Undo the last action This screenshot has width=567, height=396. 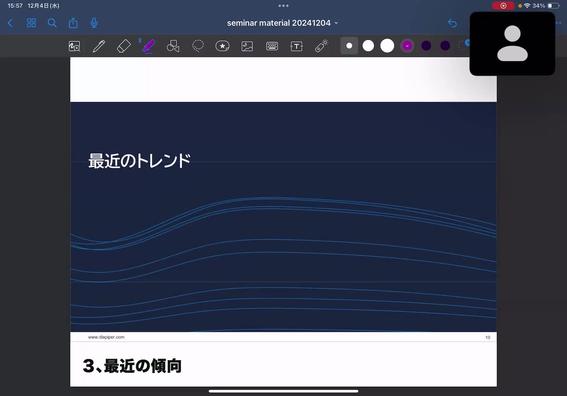[452, 23]
